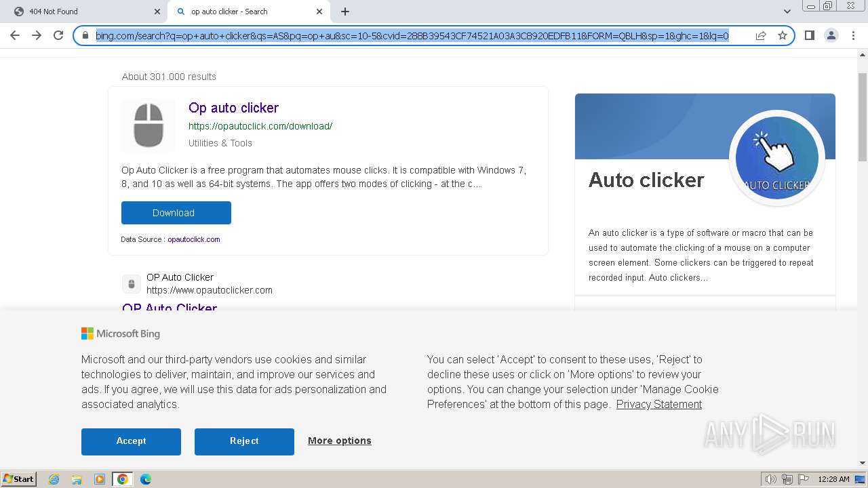Open Chrome side panel
The image size is (868, 488).
809,35
